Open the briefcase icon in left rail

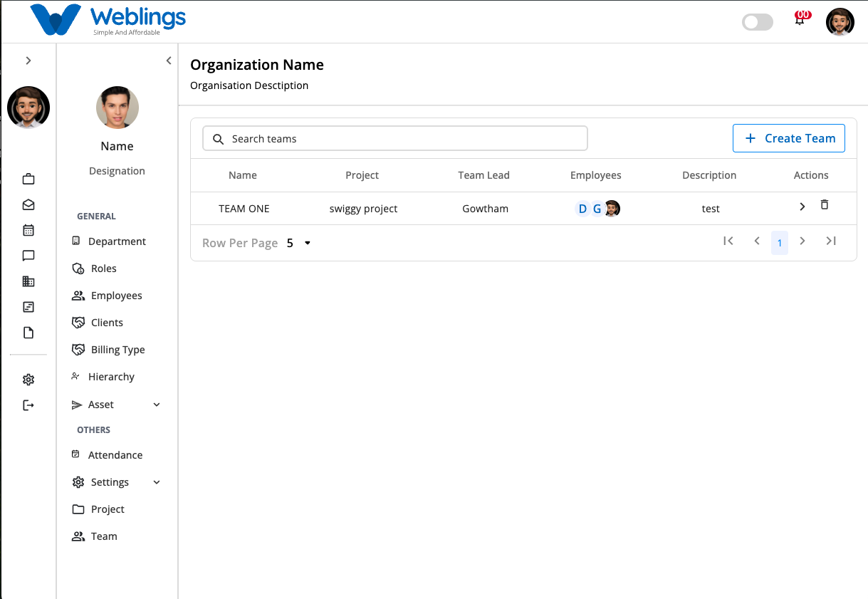point(28,179)
